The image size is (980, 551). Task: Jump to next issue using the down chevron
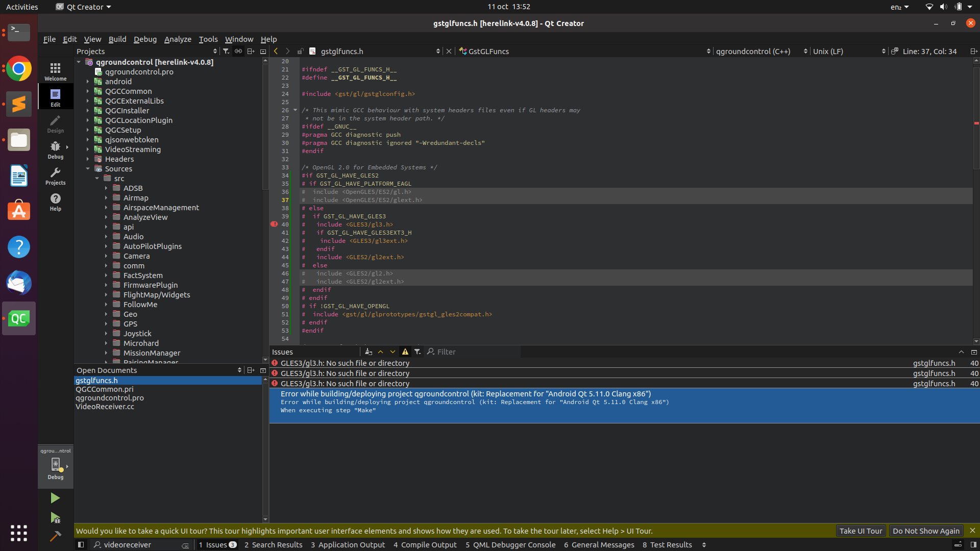(x=393, y=352)
